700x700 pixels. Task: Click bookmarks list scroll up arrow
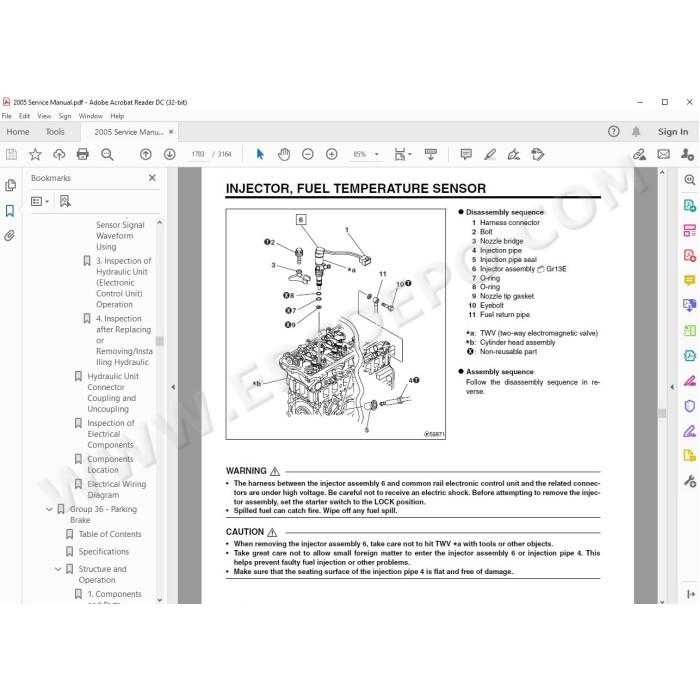tap(159, 222)
